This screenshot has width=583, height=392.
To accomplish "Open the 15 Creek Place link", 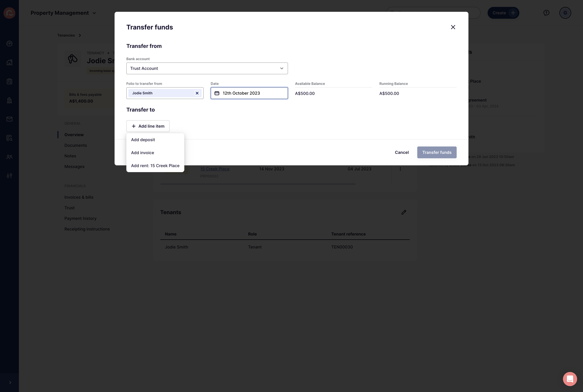I will (x=215, y=169).
